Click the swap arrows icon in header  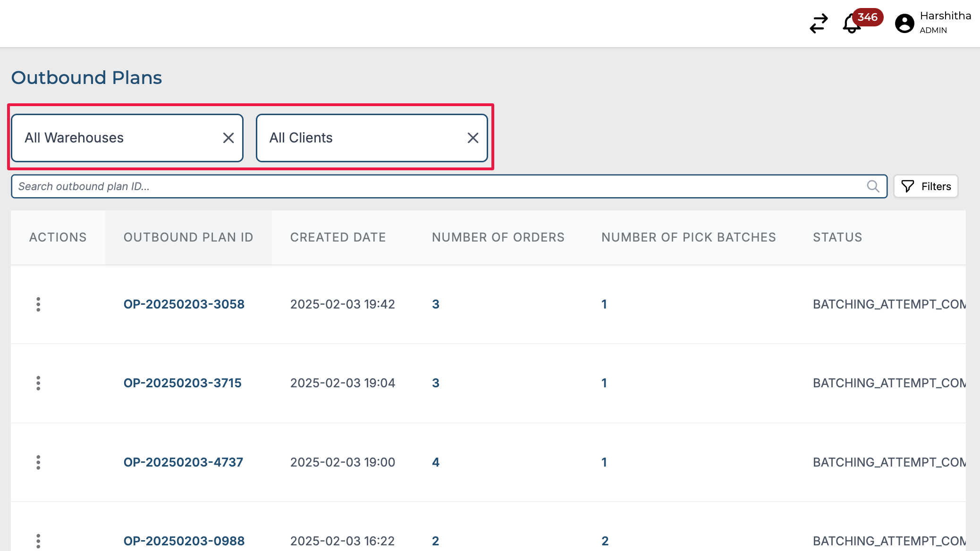click(819, 23)
